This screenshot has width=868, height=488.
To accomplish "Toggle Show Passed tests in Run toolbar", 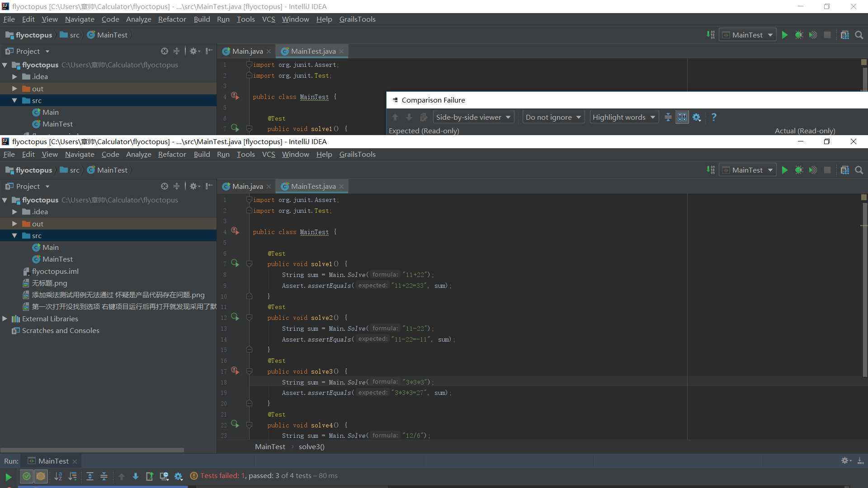I will pos(27,476).
